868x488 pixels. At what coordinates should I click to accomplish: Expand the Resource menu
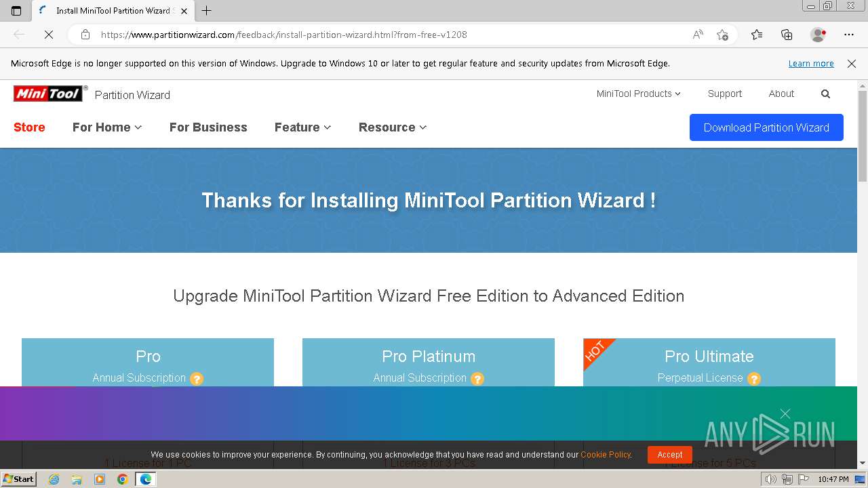(393, 127)
